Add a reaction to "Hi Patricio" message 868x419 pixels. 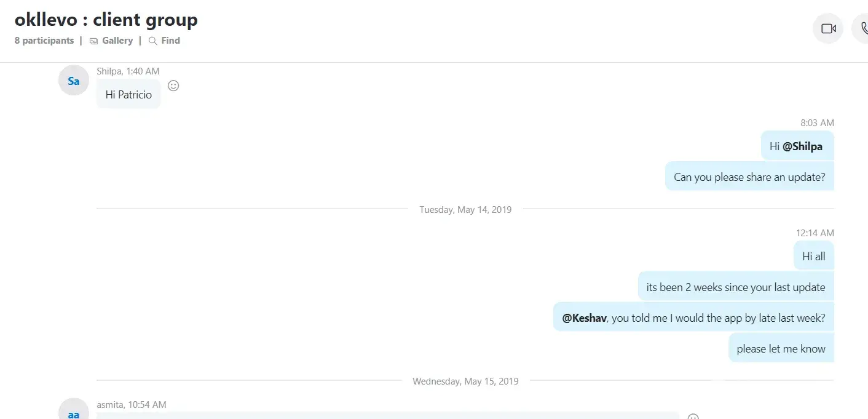coord(173,86)
